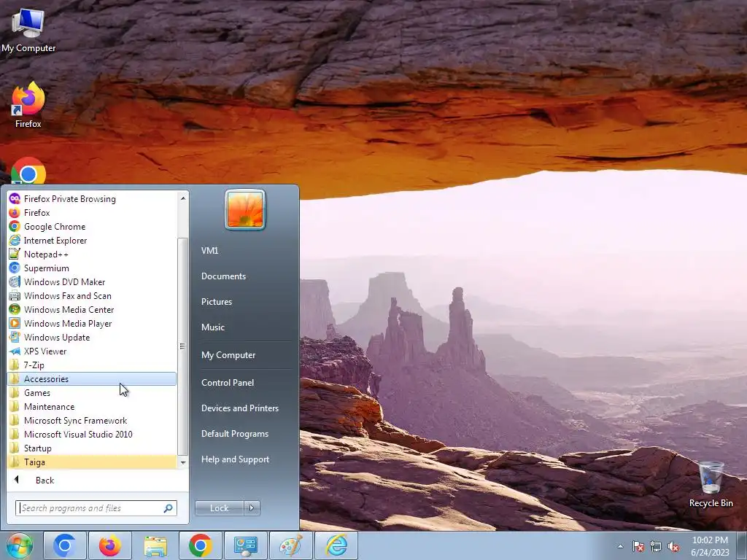Select the Chrome desktop icon behind the menu

coord(28,171)
